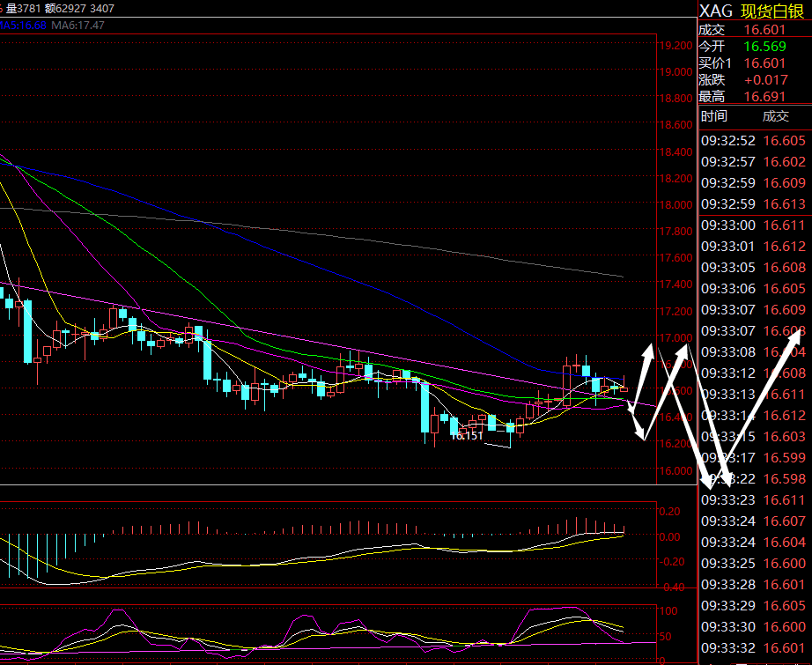Click the '17.200' price axis label
The height and width of the screenshot is (665, 812).
coord(675,311)
